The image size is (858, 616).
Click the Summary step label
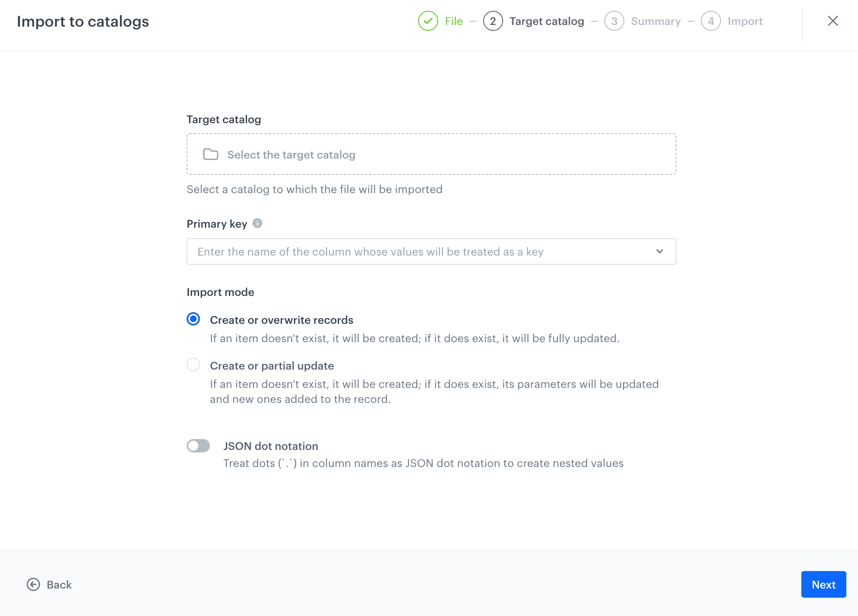click(656, 21)
